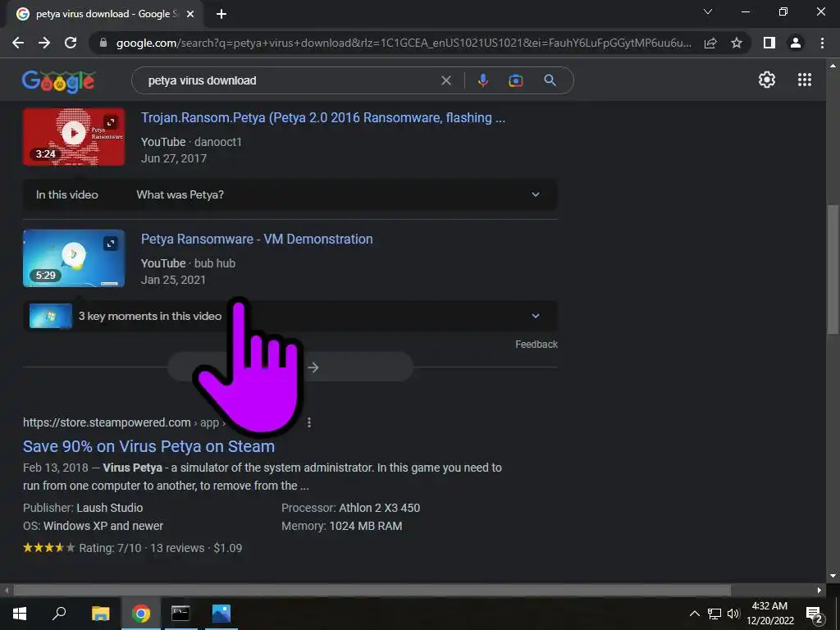The height and width of the screenshot is (630, 840).
Task: Select the petya virus download tab
Action: pyautogui.click(x=105, y=14)
